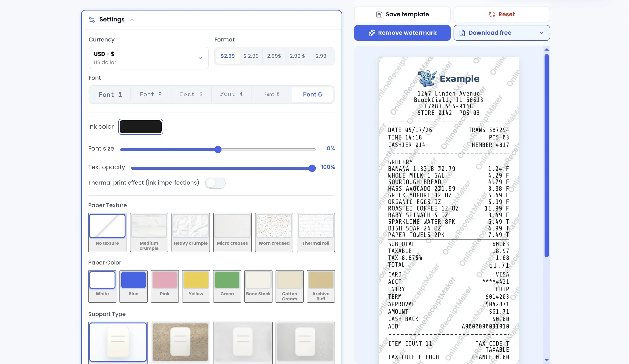Click the 100% text opacity value
629x364 pixels.
[328, 167]
